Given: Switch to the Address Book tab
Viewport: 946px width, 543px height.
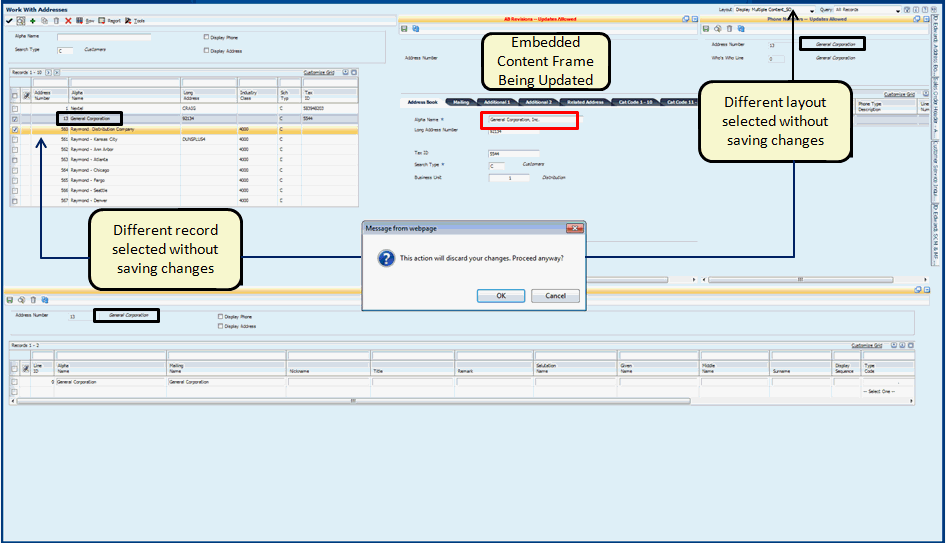Looking at the screenshot, I should (422, 102).
